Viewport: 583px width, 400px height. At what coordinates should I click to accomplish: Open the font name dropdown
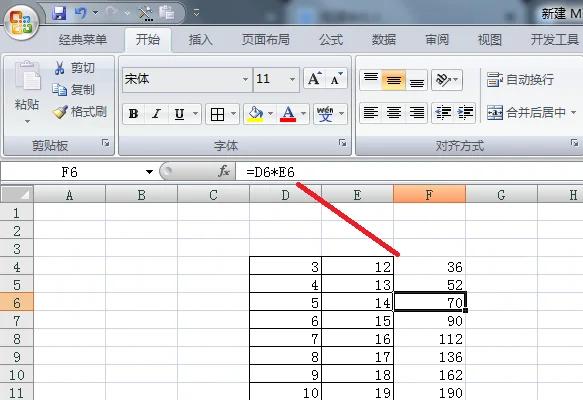click(245, 79)
